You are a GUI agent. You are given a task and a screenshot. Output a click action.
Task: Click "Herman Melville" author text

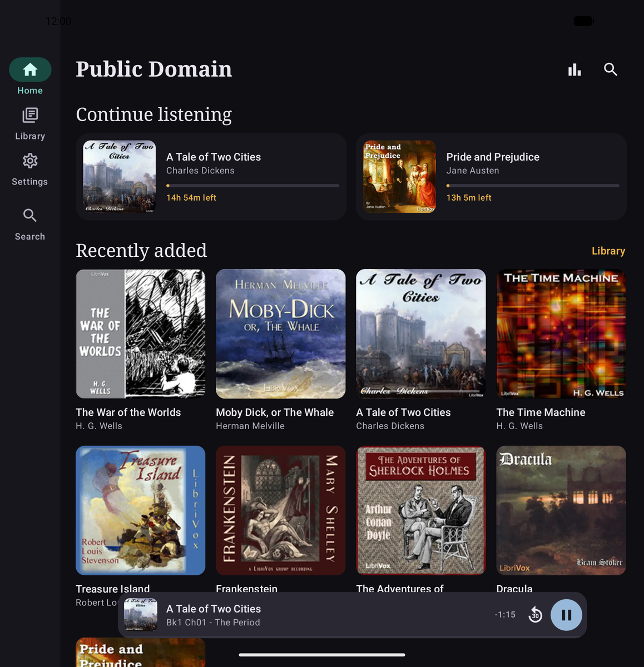250,426
